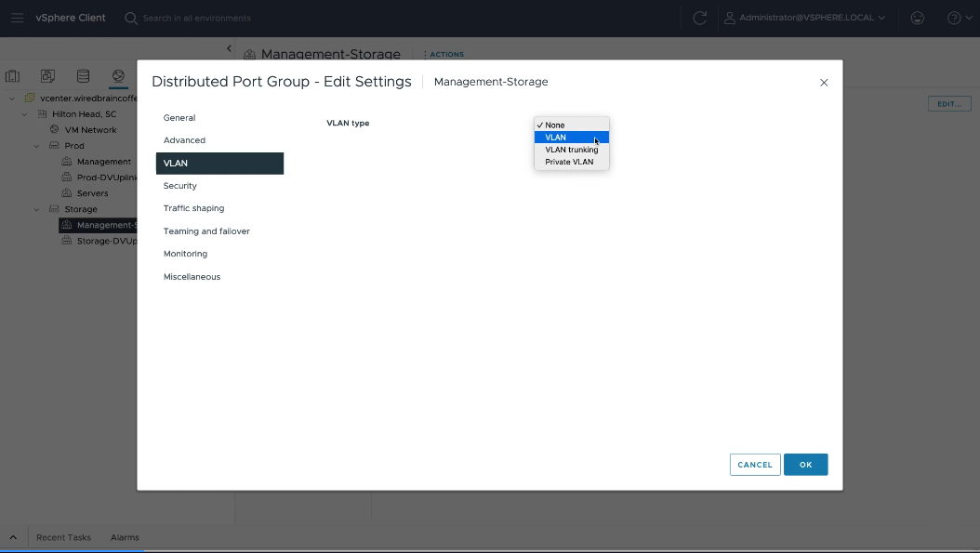Choose VLAN trunking option

coord(571,150)
